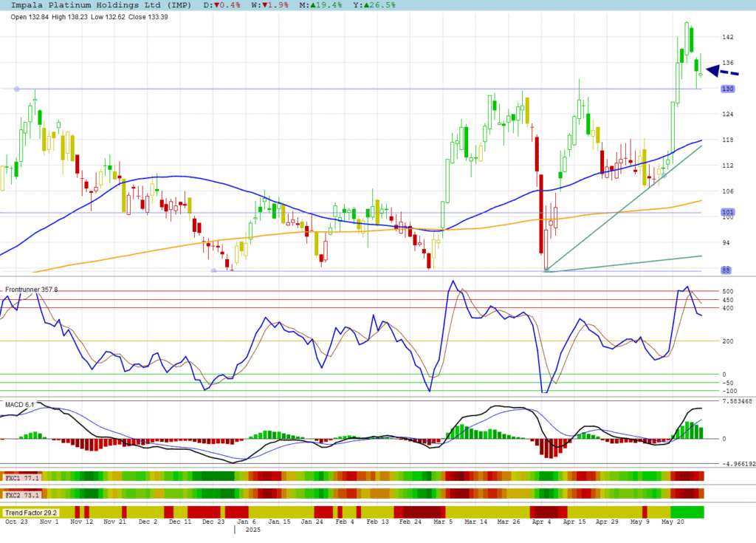This screenshot has width=756, height=543.
Task: Click the Frontrunner 357.8 indicator label
Action: pyautogui.click(x=31, y=290)
